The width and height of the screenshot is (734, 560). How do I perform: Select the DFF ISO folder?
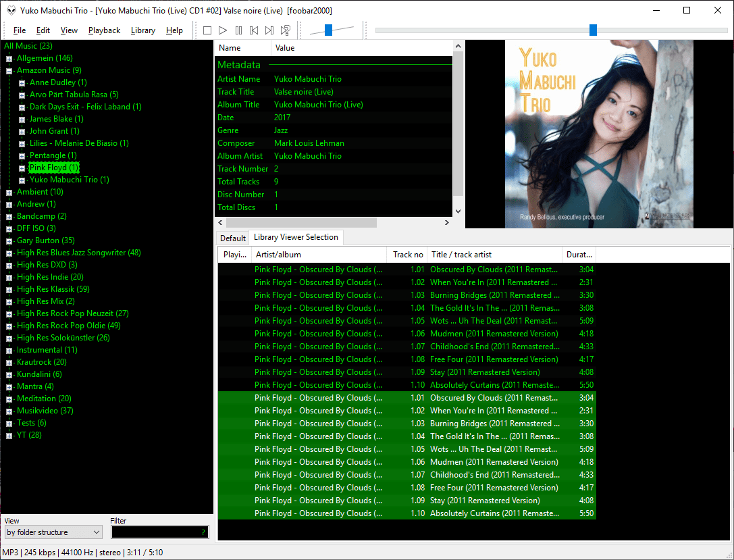36,228
